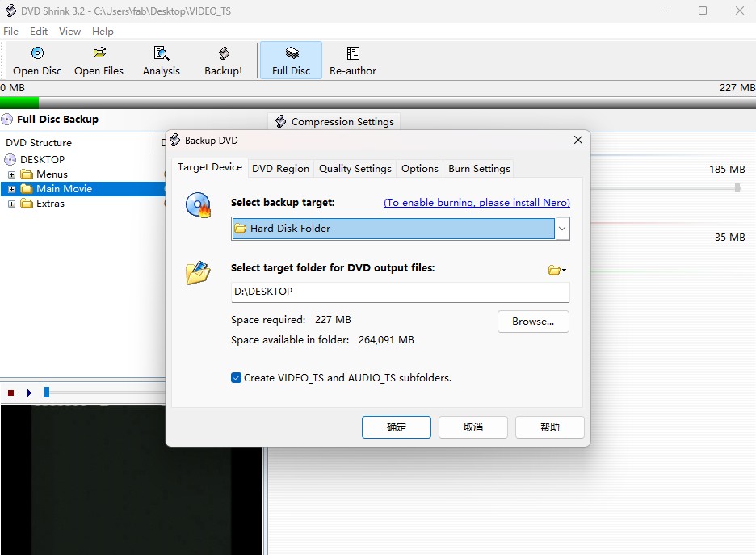Switch to Full Disc mode
Viewport: 756px width, 555px height.
pos(290,60)
